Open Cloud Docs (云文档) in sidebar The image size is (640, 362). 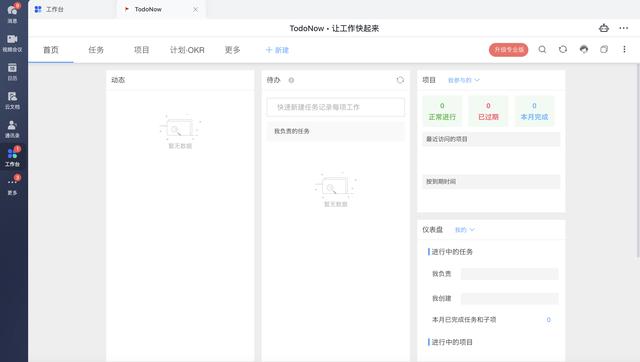tap(13, 100)
